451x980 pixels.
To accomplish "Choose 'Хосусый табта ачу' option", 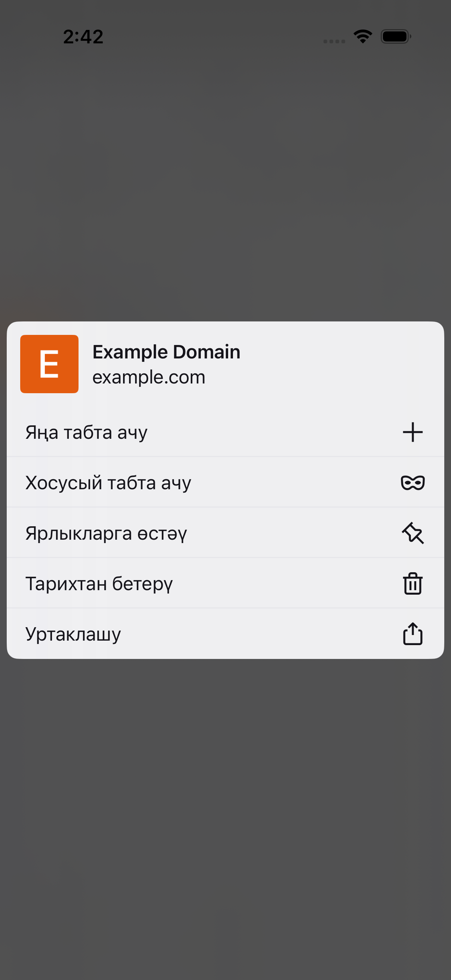I will pyautogui.click(x=225, y=483).
